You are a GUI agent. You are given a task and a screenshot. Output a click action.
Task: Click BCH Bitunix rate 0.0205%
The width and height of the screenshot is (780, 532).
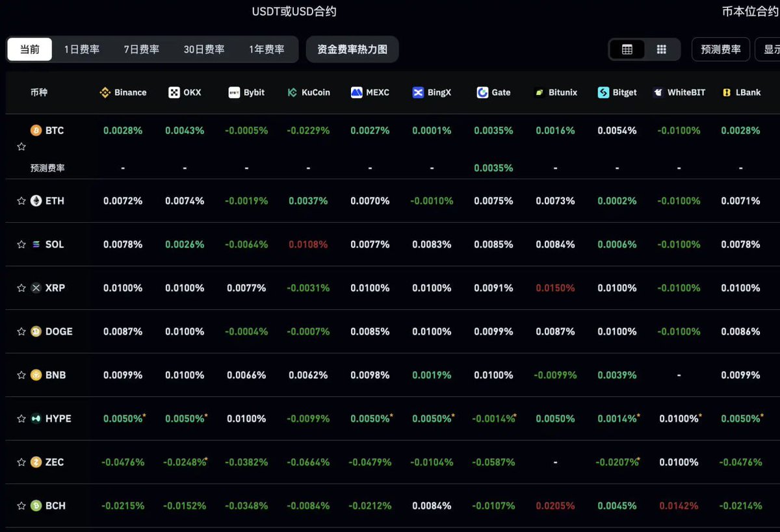pos(555,505)
